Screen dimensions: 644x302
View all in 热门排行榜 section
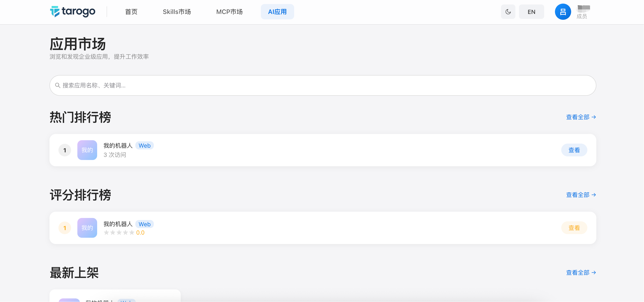(x=581, y=117)
